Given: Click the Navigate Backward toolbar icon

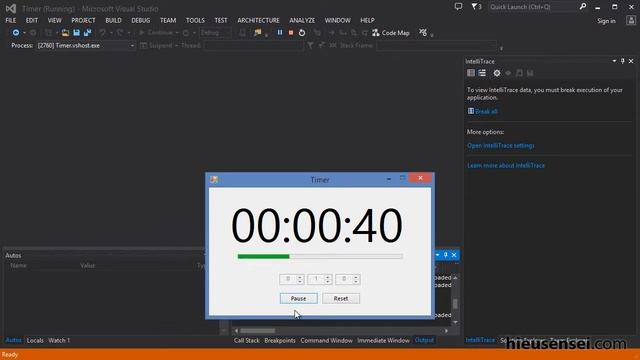Looking at the screenshot, I should (16, 33).
